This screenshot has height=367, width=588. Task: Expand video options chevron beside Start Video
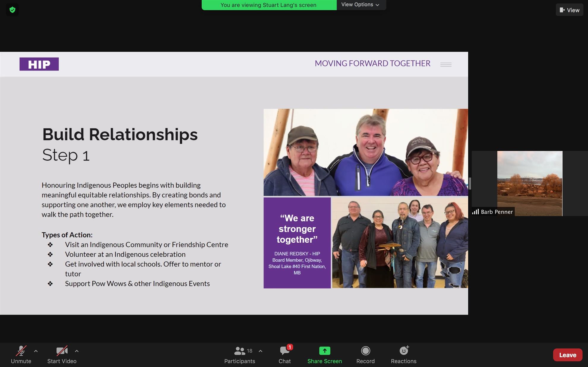click(x=77, y=351)
